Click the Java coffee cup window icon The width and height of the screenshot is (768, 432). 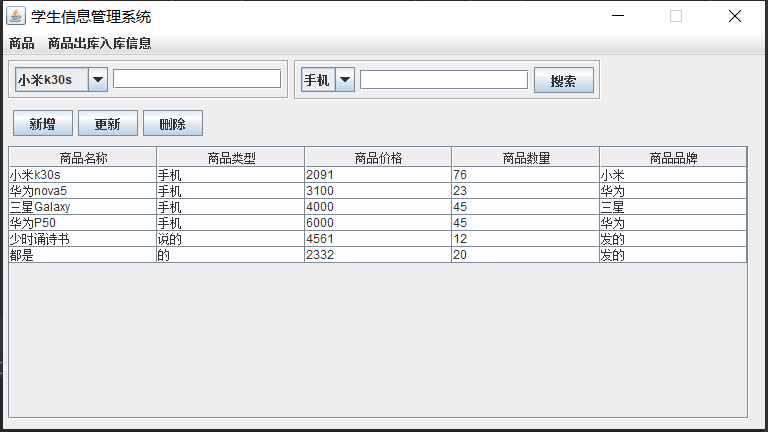(17, 16)
